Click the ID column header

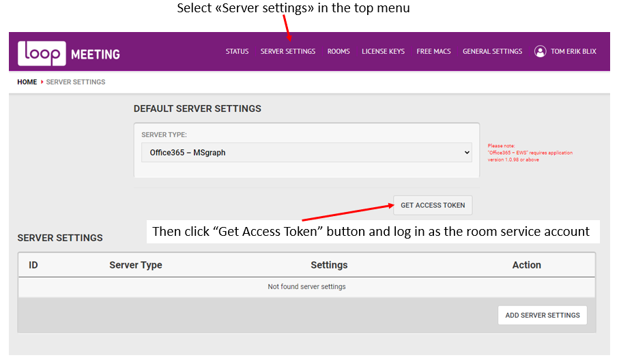[33, 265]
